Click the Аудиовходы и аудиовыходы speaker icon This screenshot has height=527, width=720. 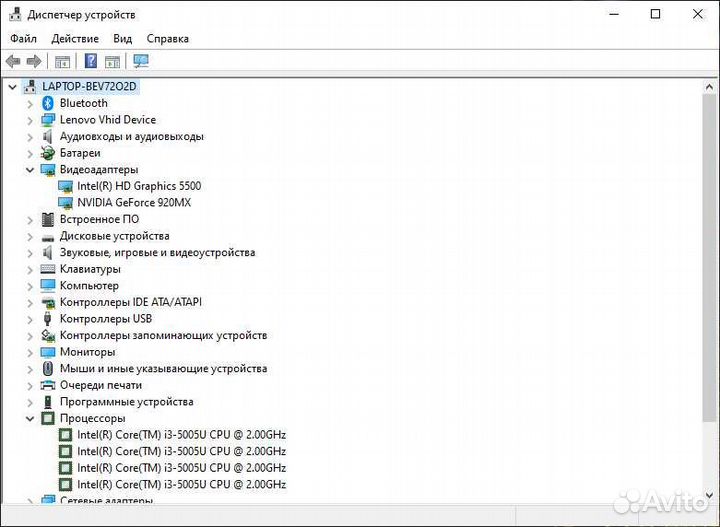(x=47, y=136)
